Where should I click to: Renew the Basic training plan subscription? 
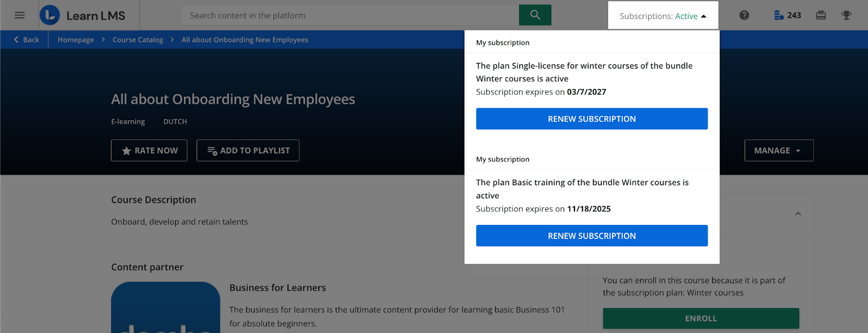pos(591,236)
